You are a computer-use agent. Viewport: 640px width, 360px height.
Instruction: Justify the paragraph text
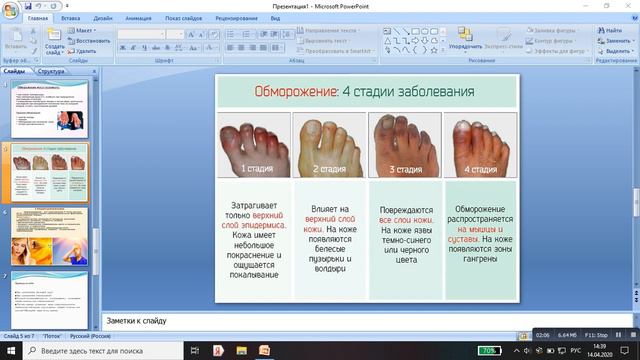[x=264, y=48]
